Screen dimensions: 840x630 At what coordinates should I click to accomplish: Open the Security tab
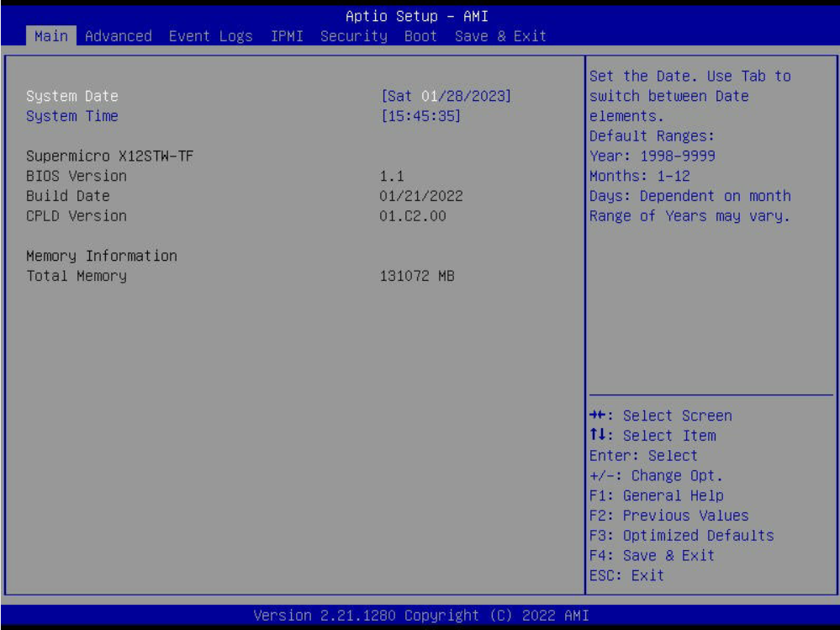pyautogui.click(x=353, y=36)
